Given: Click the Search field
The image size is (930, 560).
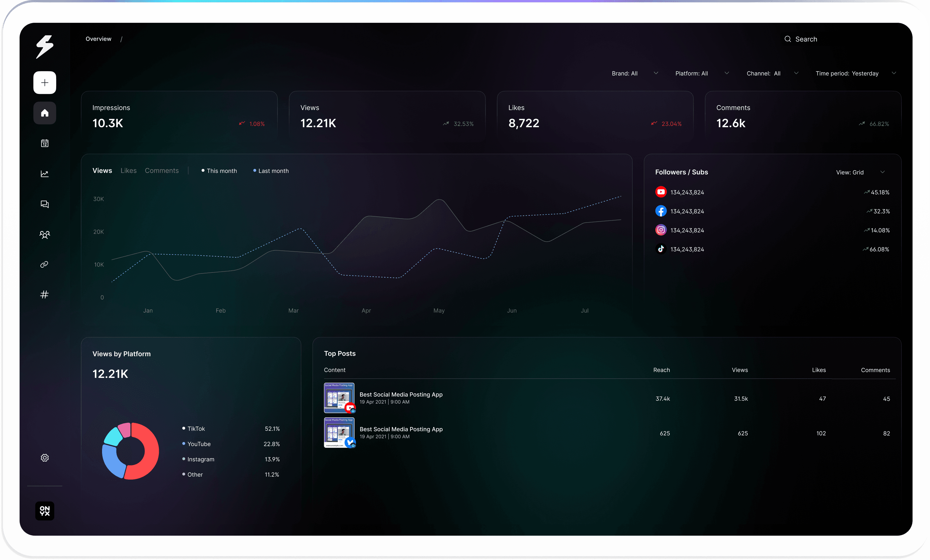Looking at the screenshot, I should [x=806, y=39].
